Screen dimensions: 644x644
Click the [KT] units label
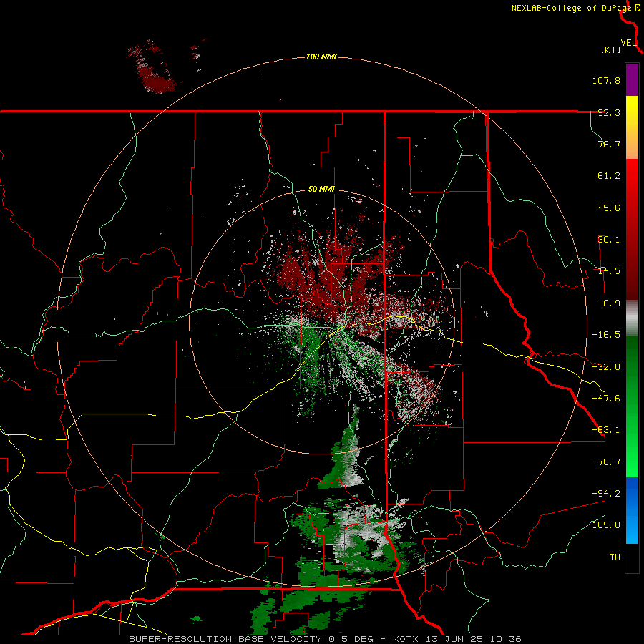610,49
